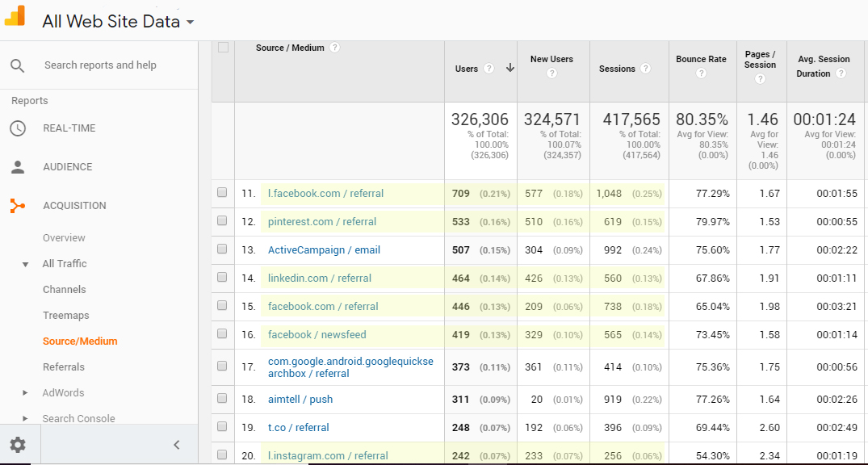Go to Acquisition Overview
868x465 pixels.
pyautogui.click(x=65, y=238)
